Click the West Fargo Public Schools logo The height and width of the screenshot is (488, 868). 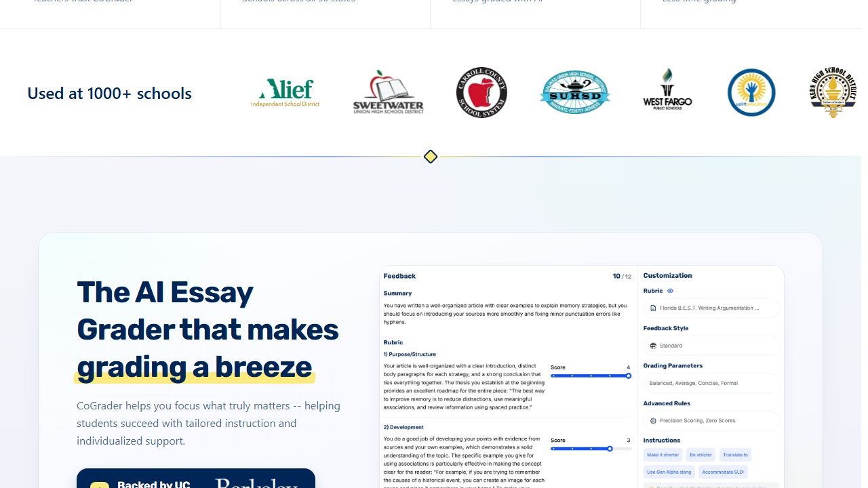tap(667, 89)
